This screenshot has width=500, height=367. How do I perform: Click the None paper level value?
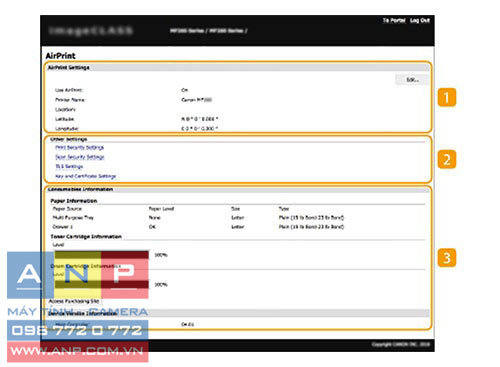[154, 218]
